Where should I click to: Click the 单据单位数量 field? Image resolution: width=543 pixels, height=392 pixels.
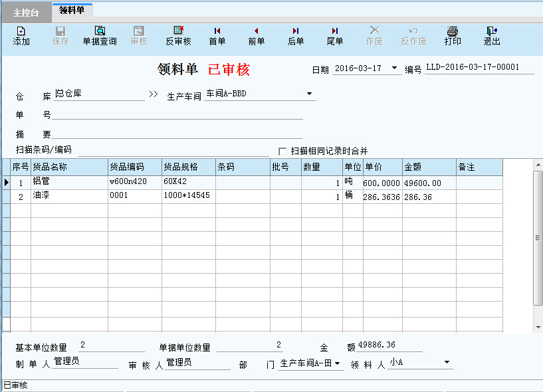coord(250,345)
